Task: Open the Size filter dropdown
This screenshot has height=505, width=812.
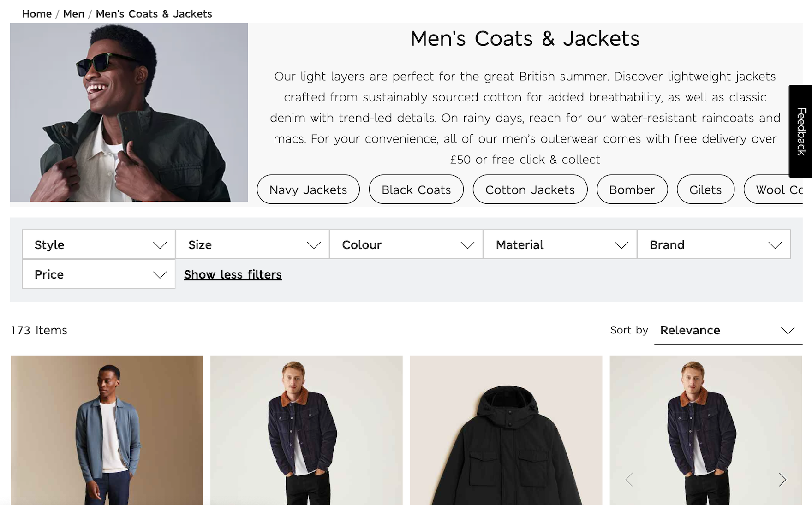Action: (252, 244)
